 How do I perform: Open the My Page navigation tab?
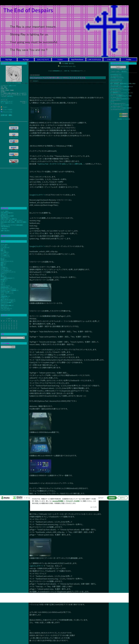coord(26,59)
